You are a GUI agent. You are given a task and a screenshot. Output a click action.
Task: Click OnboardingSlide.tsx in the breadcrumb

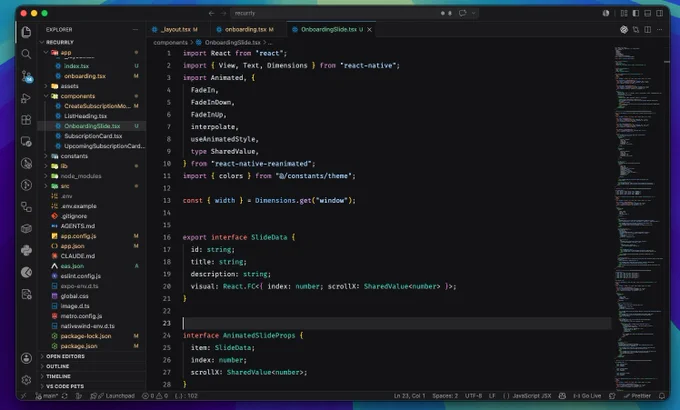pos(232,43)
